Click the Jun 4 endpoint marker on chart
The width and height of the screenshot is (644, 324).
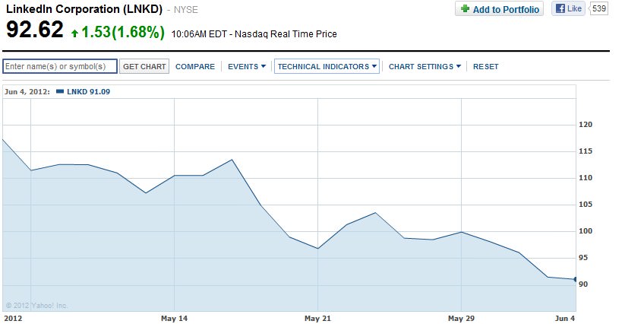(576, 280)
